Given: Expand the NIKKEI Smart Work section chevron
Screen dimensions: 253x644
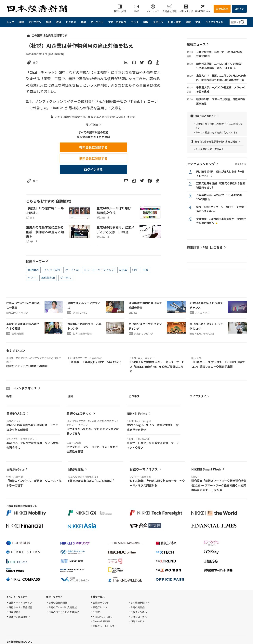Looking at the screenshot, I should 224,469.
